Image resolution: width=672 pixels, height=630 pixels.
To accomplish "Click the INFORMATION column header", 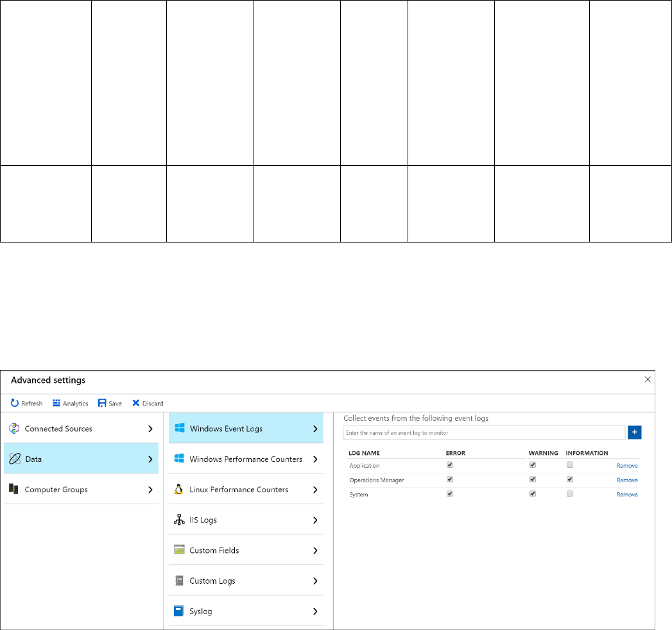I will 587,453.
